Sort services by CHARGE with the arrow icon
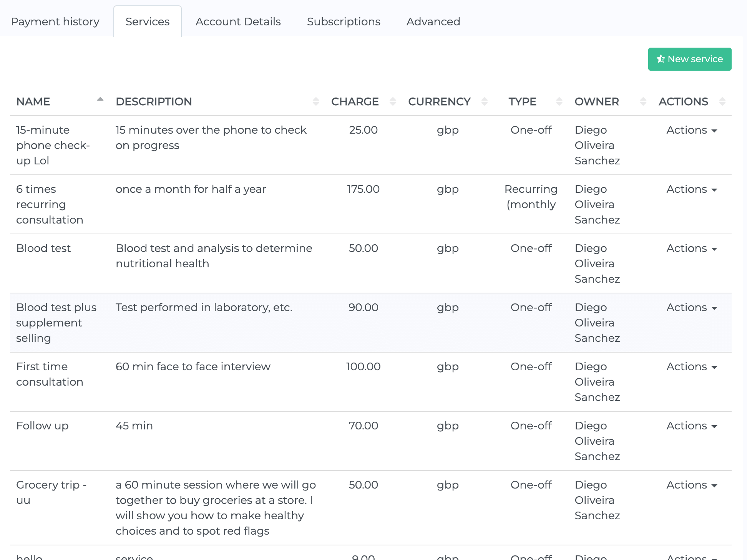Viewport: 747px width, 560px height. point(392,101)
